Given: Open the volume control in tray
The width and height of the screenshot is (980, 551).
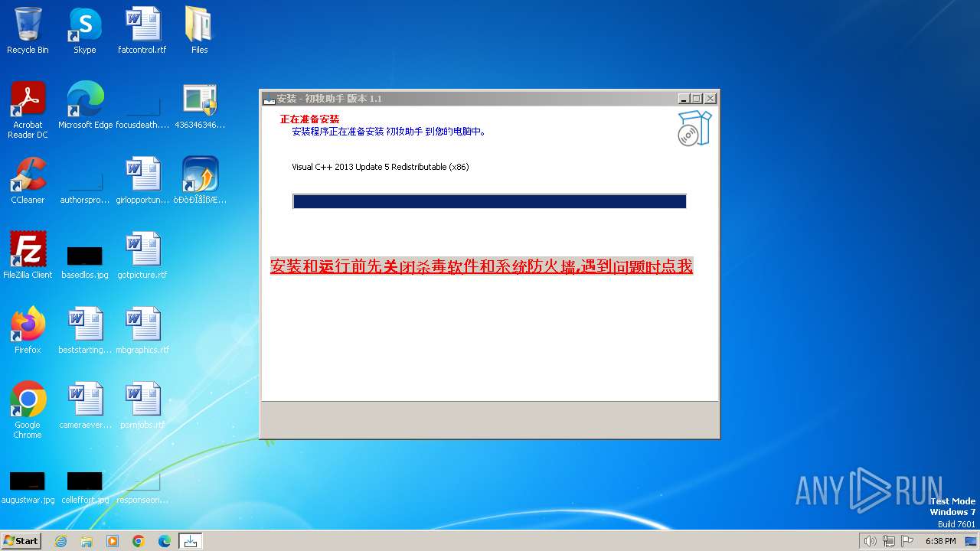Looking at the screenshot, I should (x=870, y=541).
